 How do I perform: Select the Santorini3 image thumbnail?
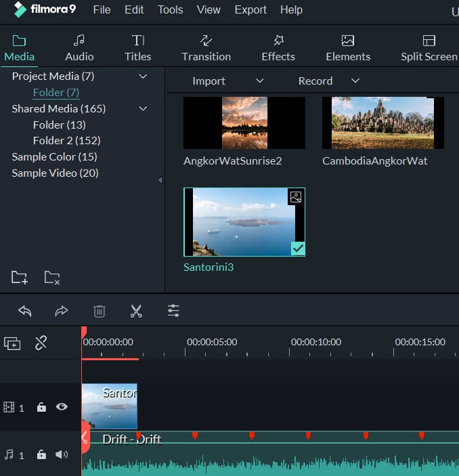[244, 222]
